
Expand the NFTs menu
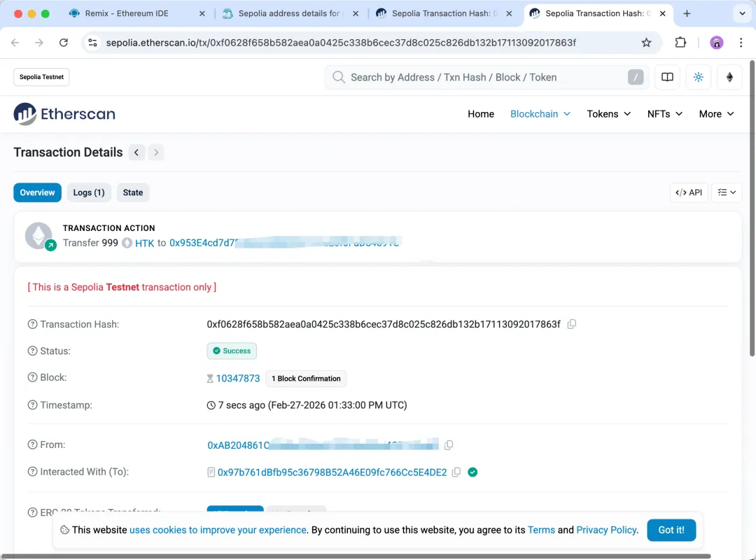[664, 114]
